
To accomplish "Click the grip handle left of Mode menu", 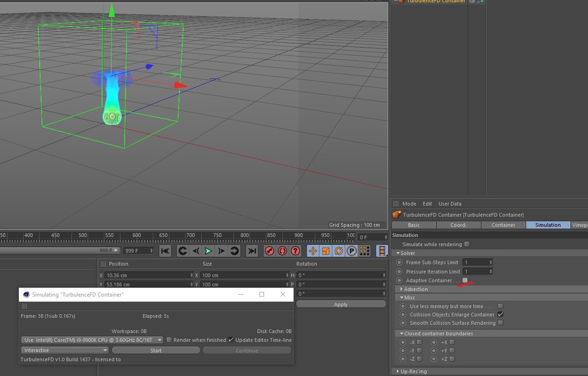I will coord(395,204).
